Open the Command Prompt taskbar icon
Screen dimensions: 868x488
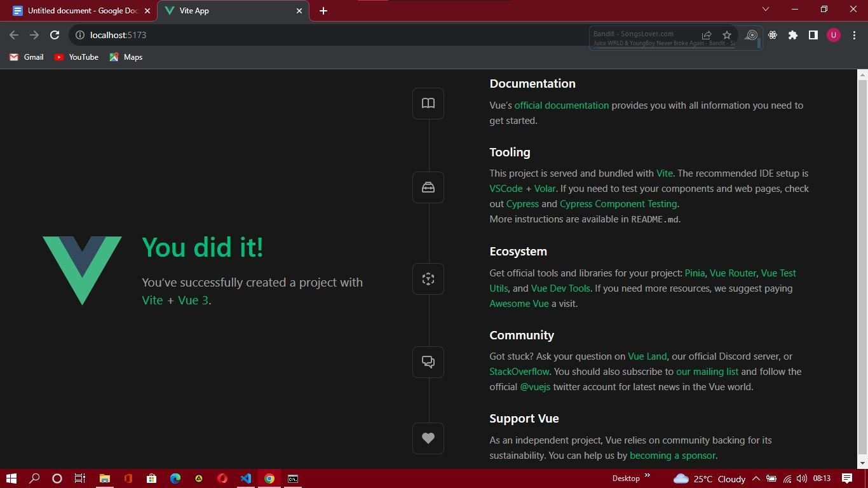coord(293,478)
